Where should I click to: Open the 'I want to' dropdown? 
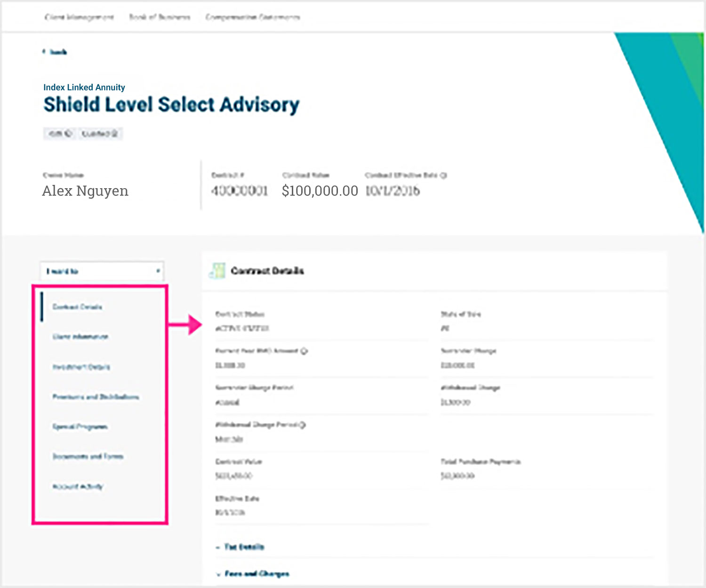102,271
